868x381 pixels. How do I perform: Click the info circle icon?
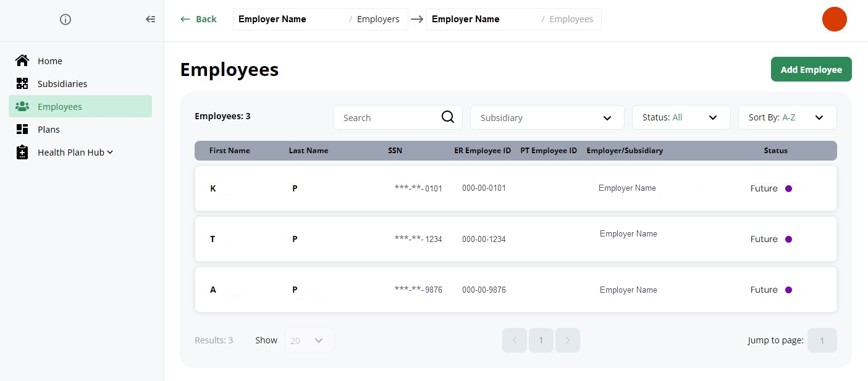click(65, 19)
